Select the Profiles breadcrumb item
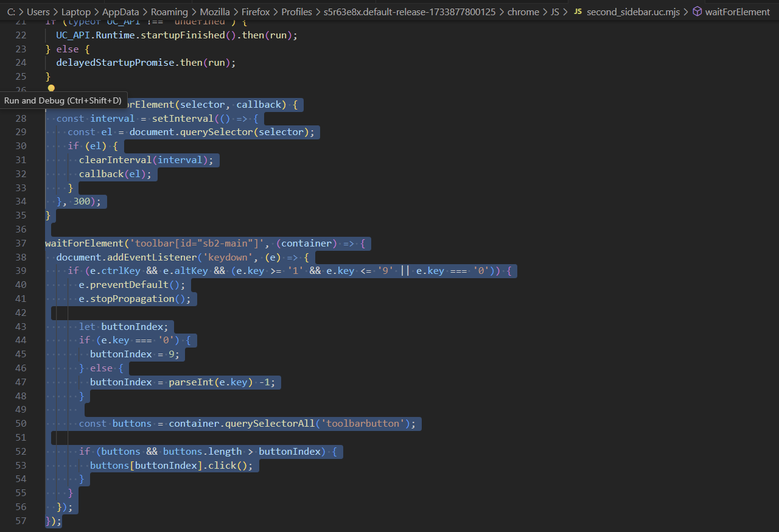The width and height of the screenshot is (779, 532). pos(296,12)
